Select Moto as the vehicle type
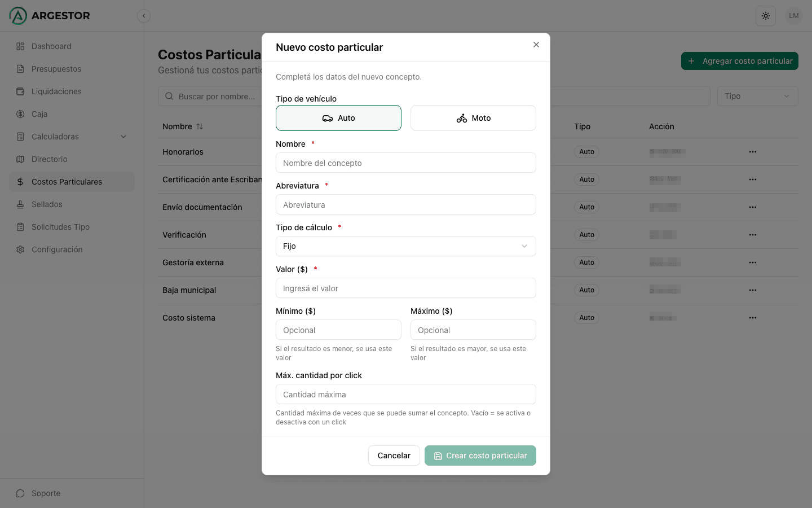This screenshot has height=508, width=812. pyautogui.click(x=473, y=118)
